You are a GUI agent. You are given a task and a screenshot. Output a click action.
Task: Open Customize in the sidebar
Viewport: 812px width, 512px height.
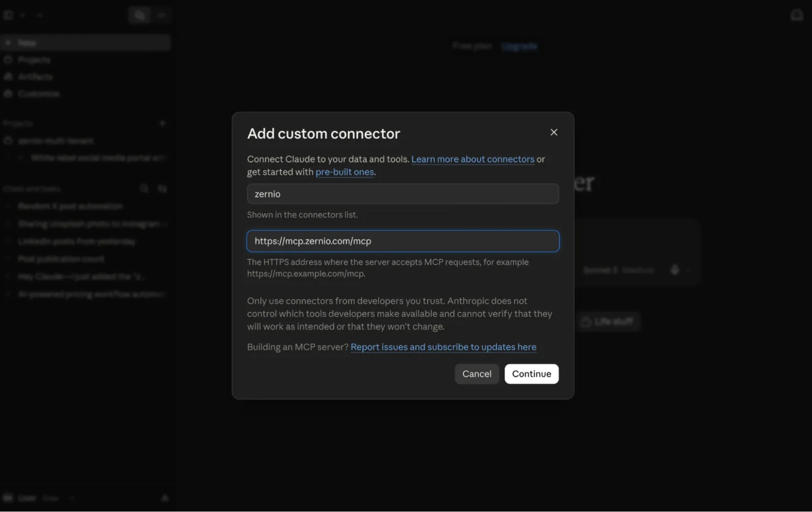[x=39, y=94]
